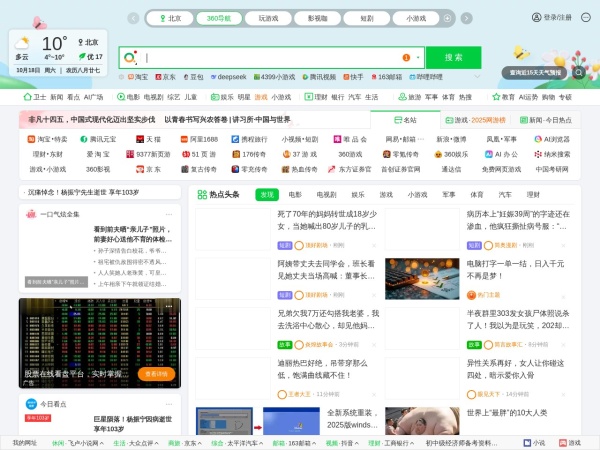Image resolution: width=600 pixels, height=450 pixels.
Task: Click the 电影 play icon in nav bar
Action: (121, 97)
